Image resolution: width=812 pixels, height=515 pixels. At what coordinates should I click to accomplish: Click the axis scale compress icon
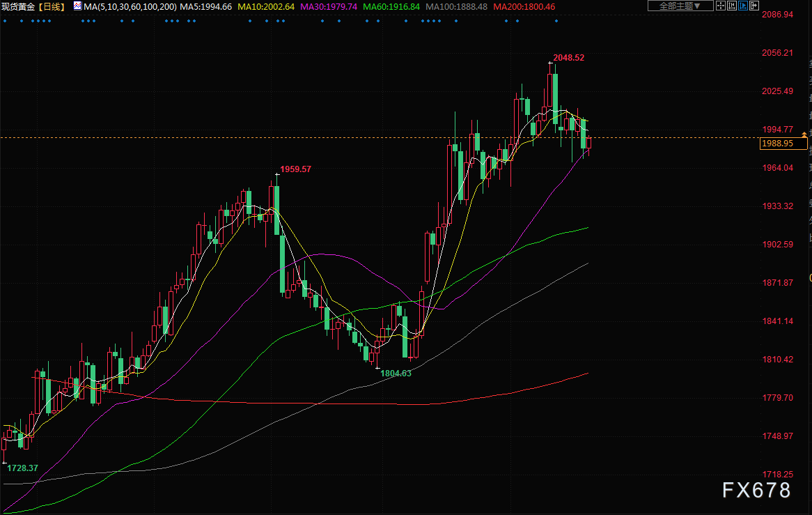pyautogui.click(x=732, y=6)
